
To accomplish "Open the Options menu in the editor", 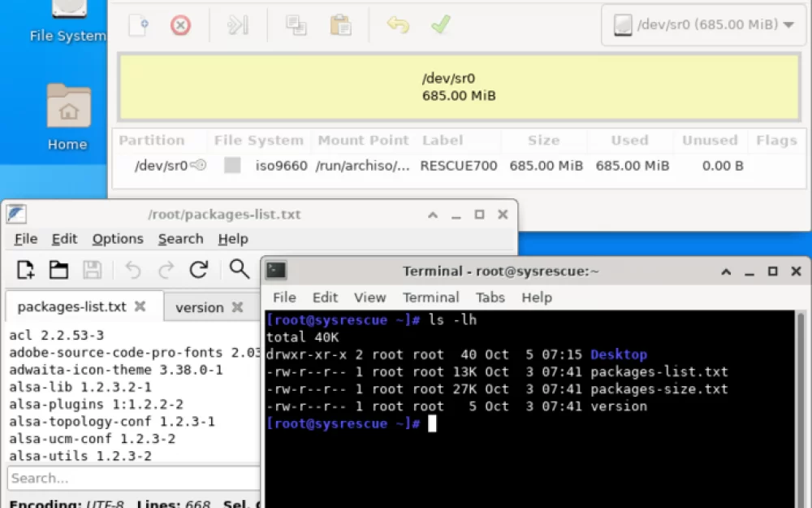I will click(117, 238).
